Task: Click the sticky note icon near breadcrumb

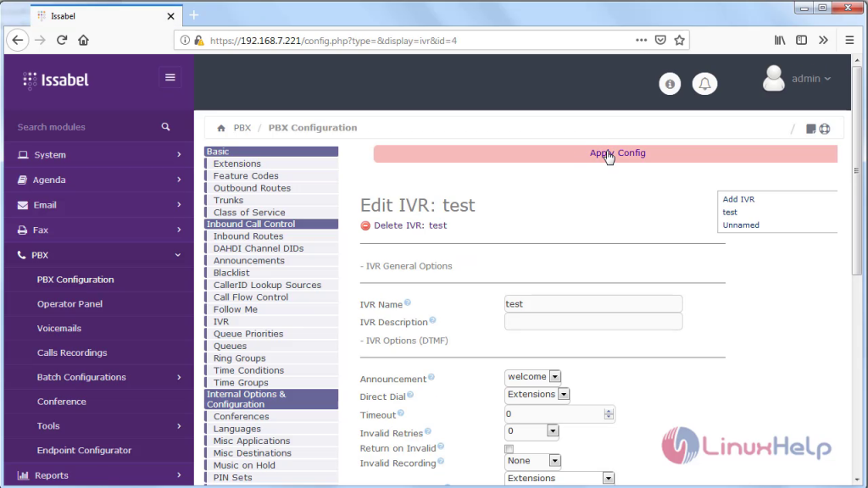Action: pyautogui.click(x=810, y=129)
